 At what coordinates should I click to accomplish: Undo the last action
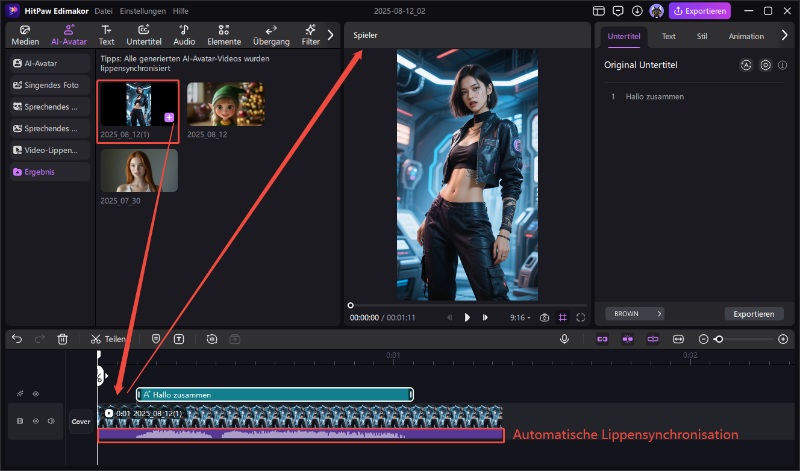point(17,339)
